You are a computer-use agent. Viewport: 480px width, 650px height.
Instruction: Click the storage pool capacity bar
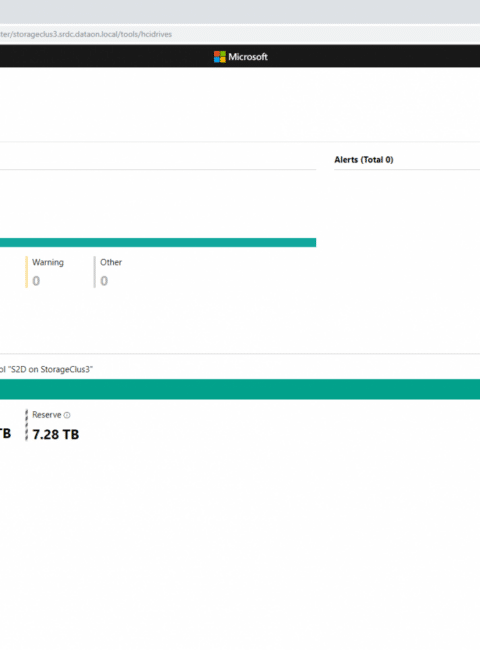[x=240, y=389]
